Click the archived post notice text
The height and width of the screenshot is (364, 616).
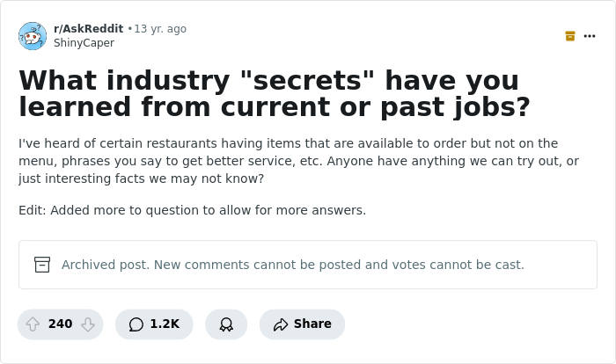point(292,265)
